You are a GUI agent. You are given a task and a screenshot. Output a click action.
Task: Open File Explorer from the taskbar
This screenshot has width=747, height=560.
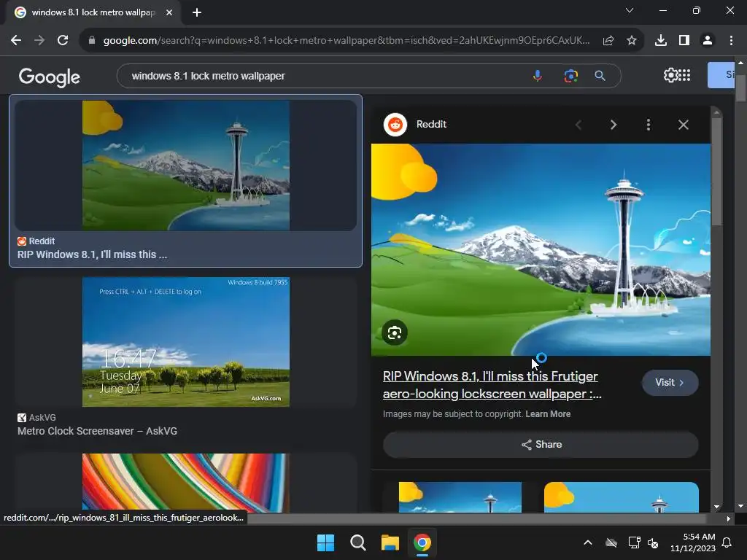point(390,542)
